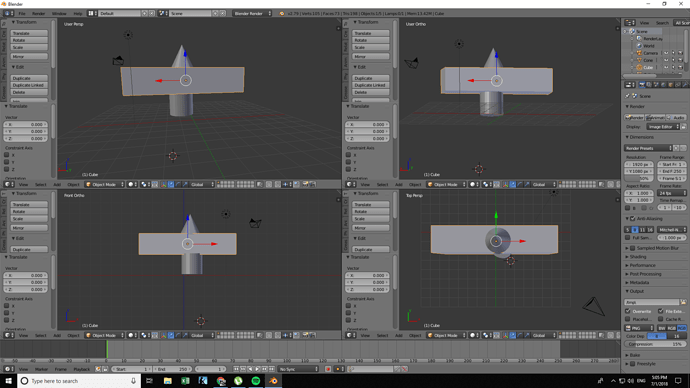Toggle Camera visibility eye in outliner
This screenshot has width=690, height=388.
point(666,53)
